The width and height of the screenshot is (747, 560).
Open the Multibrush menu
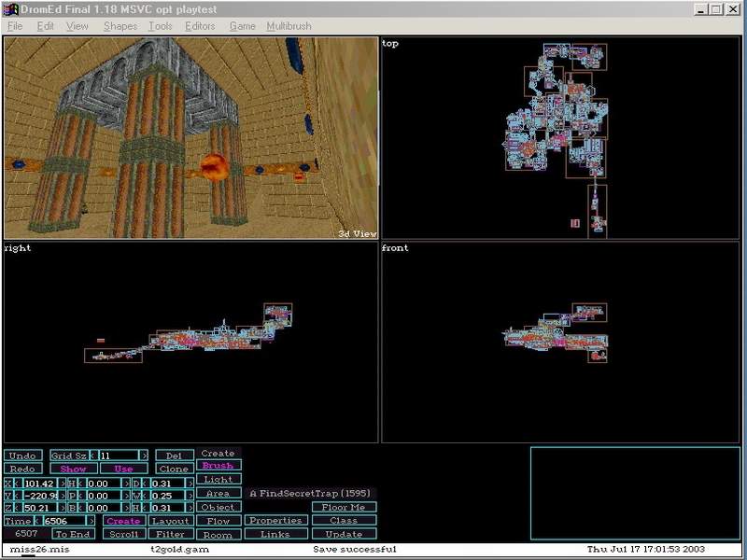click(x=289, y=26)
